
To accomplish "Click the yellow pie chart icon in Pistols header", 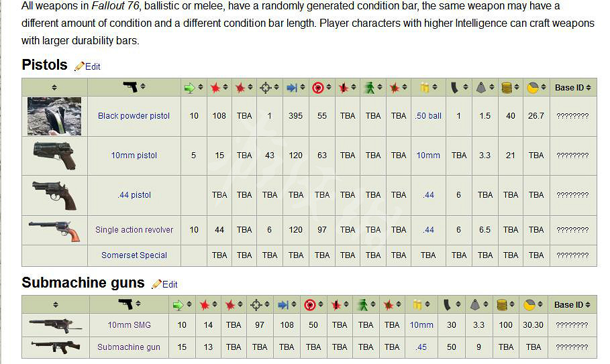I will coord(533,87).
